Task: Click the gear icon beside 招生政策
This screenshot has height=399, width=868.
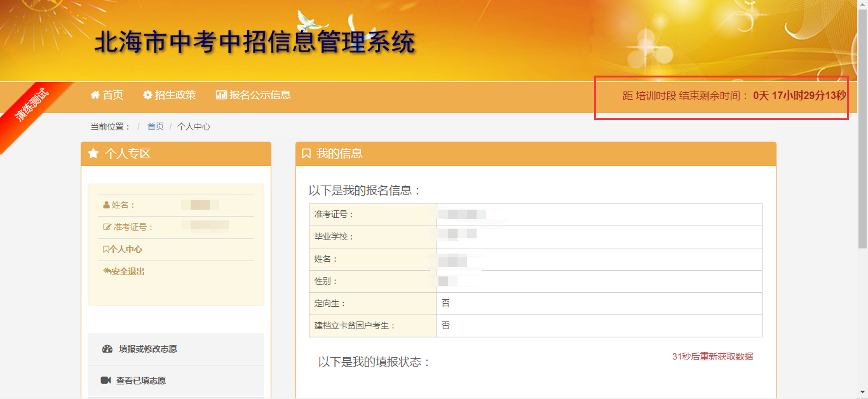Action: tap(147, 95)
